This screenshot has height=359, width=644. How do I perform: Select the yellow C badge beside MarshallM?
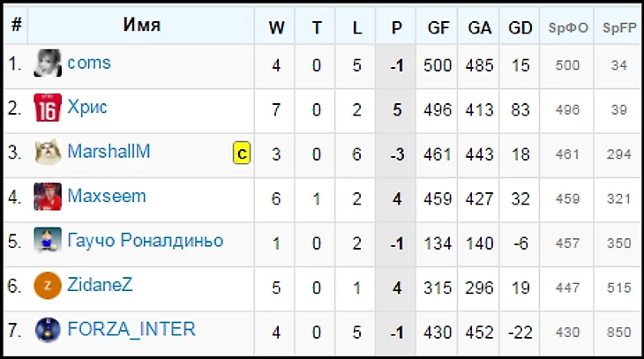(x=242, y=153)
